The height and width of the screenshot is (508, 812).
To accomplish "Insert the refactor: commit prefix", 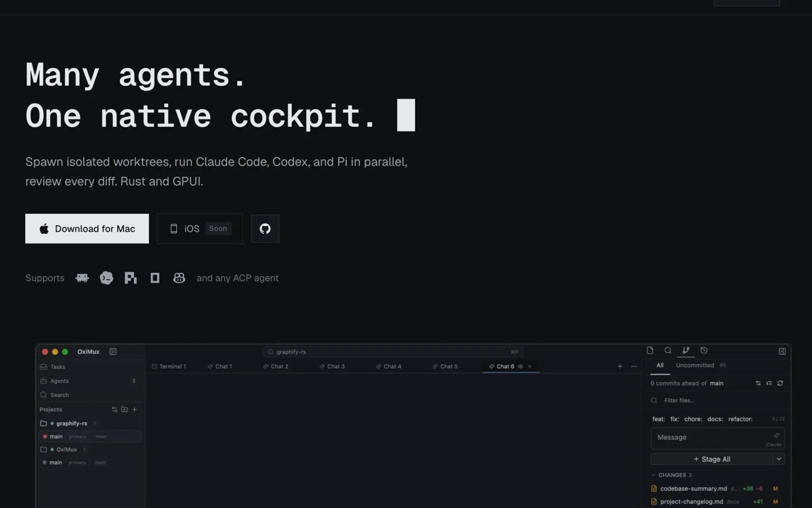I will pos(740,419).
